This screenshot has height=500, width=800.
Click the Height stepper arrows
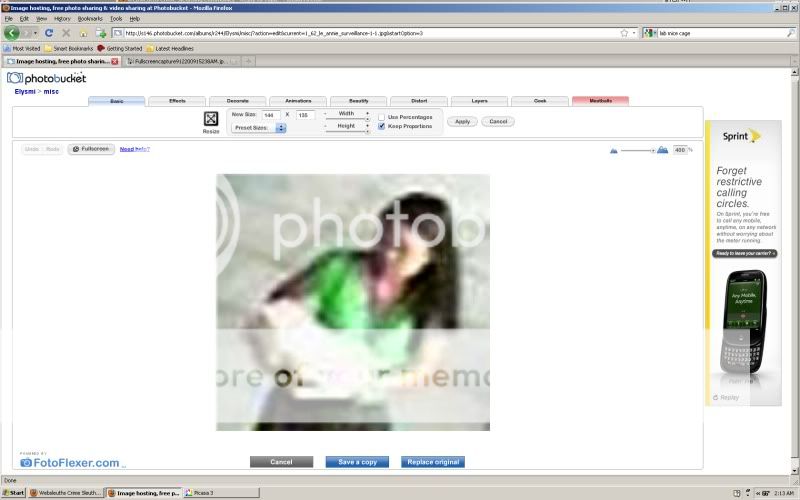pyautogui.click(x=367, y=127)
